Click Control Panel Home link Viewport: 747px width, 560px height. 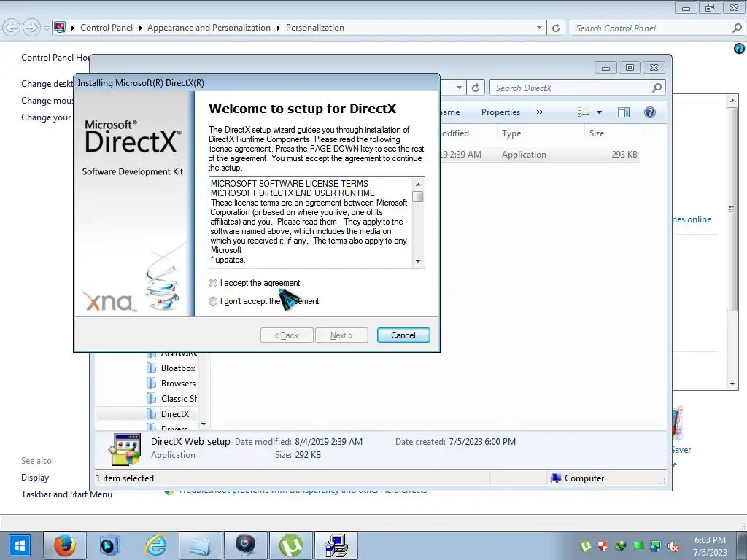pyautogui.click(x=55, y=58)
